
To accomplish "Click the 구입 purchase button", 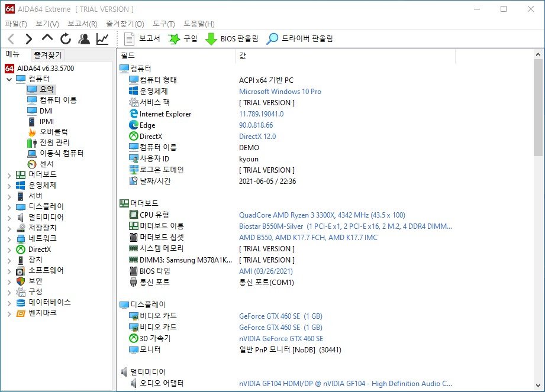I will pyautogui.click(x=182, y=38).
